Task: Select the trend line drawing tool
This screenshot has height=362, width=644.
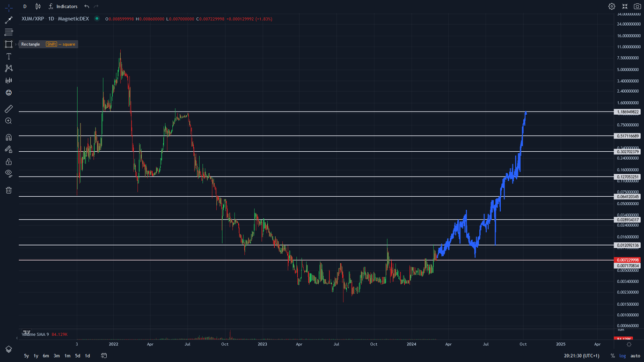Action: tap(9, 20)
